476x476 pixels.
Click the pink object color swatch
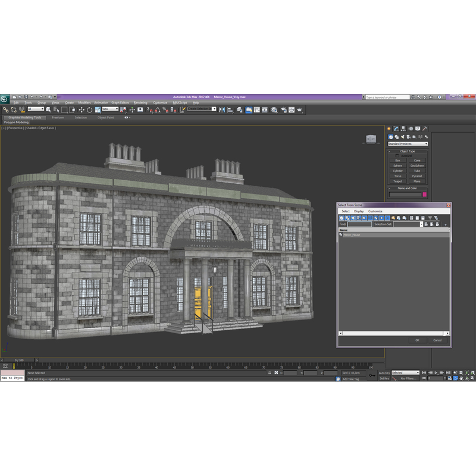425,193
